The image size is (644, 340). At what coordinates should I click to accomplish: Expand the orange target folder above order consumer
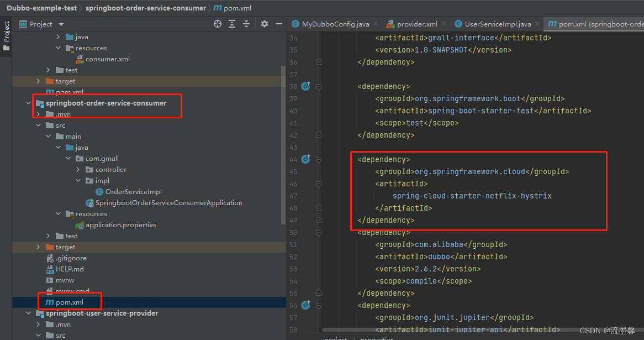(x=38, y=81)
